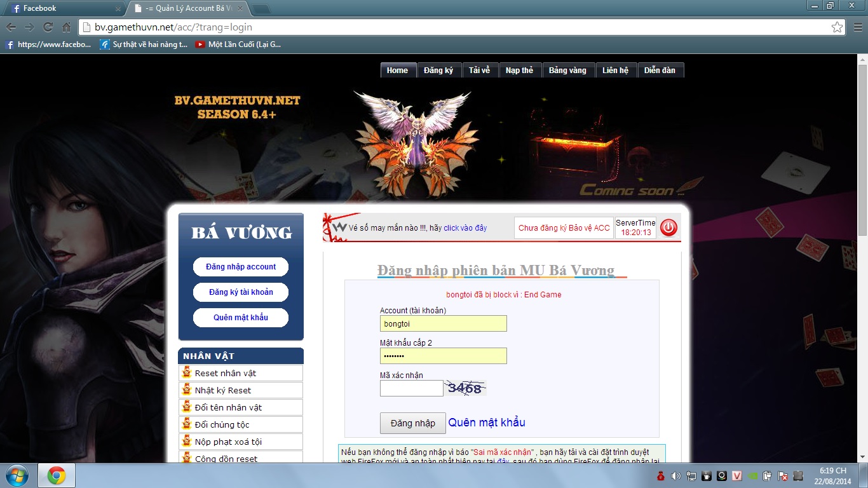Image resolution: width=868 pixels, height=488 pixels.
Task: Click the 'đây' Firefox download link
Action: (x=503, y=461)
